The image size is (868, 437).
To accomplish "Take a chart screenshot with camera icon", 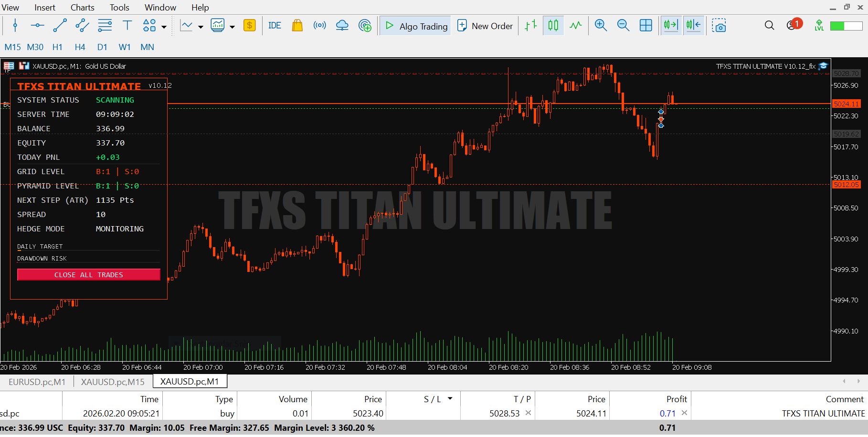I will pos(719,26).
